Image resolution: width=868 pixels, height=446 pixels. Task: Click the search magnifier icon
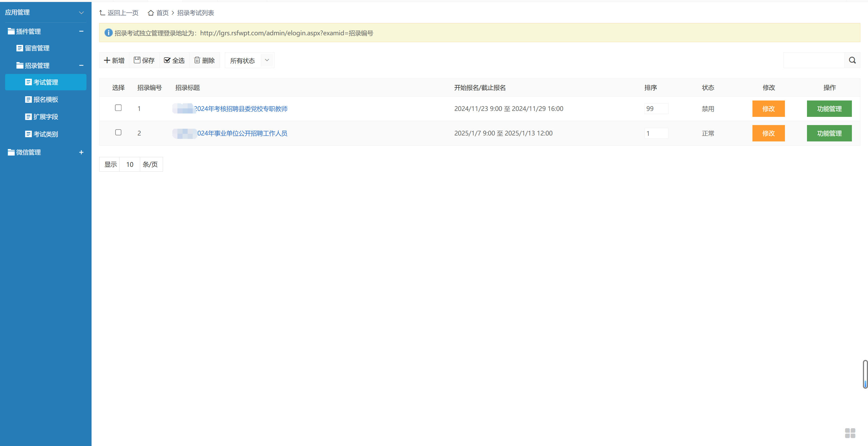852,60
